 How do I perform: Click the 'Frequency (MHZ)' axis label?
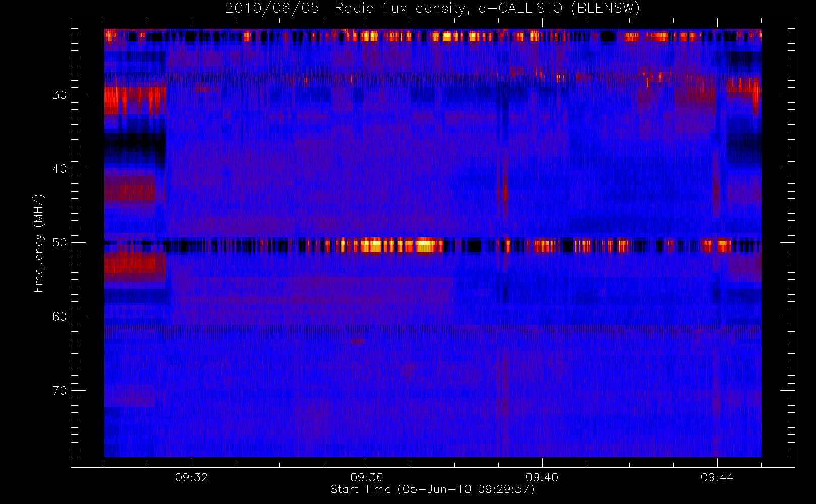(x=38, y=243)
